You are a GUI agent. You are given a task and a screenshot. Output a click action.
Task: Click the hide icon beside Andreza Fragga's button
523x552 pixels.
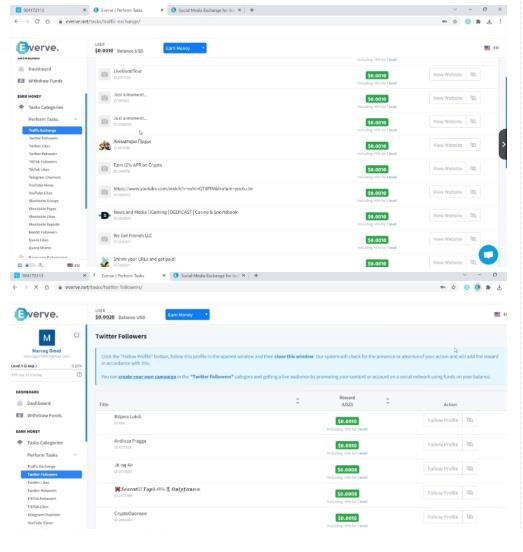pos(470,444)
